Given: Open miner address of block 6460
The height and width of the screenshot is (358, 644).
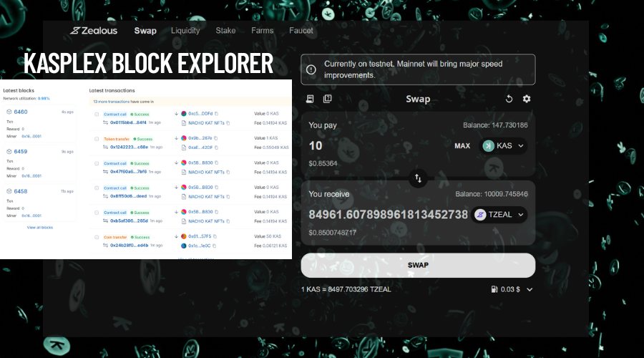Looking at the screenshot, I should [x=31, y=136].
